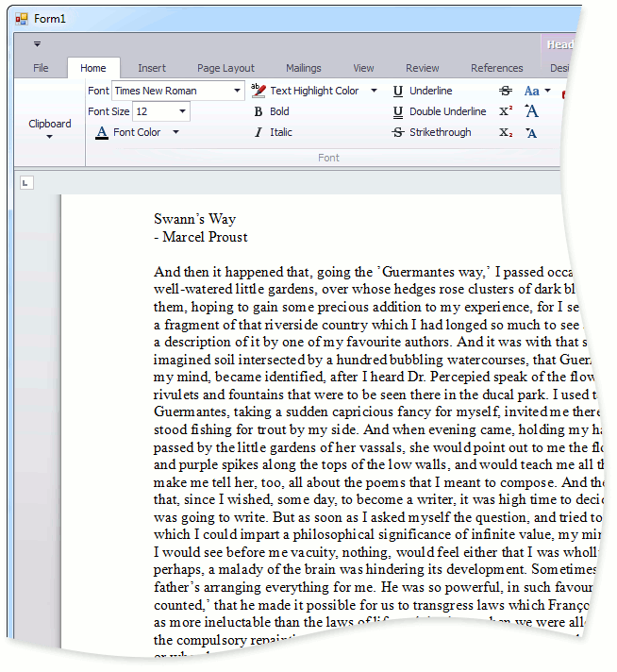Open the quick access toolbar customize arrow
This screenshot has width=617, height=672.
[x=38, y=44]
